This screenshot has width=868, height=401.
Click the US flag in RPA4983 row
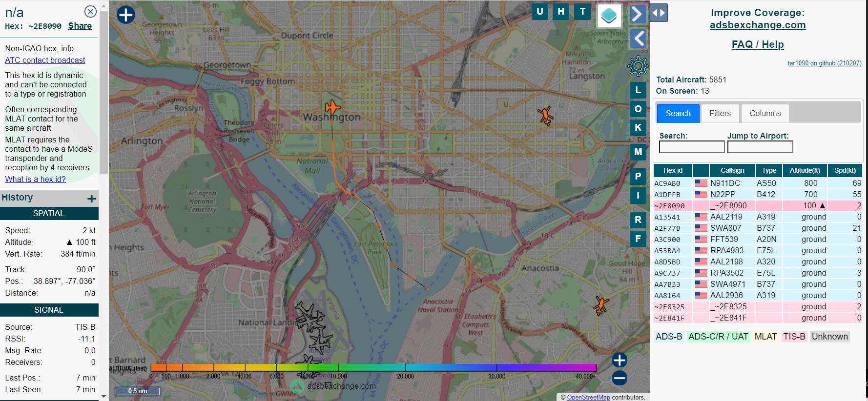(701, 251)
